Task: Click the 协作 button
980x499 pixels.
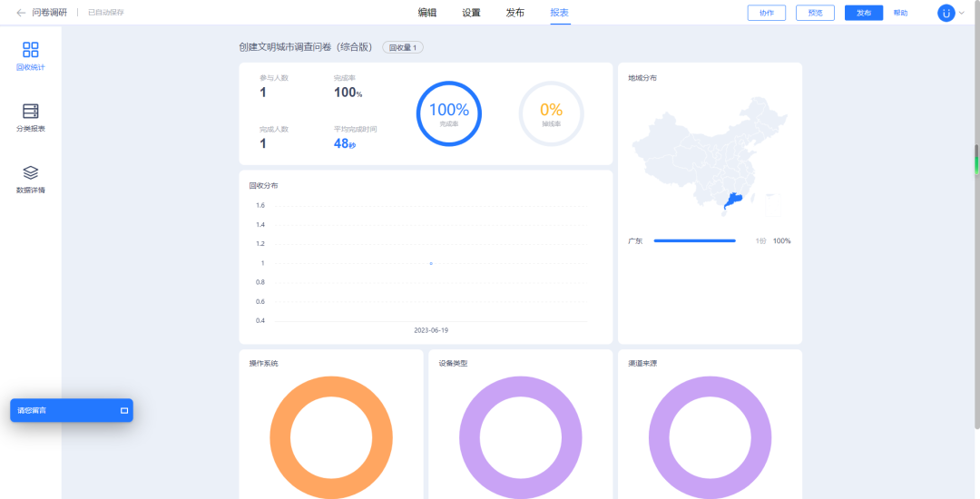Action: point(766,13)
